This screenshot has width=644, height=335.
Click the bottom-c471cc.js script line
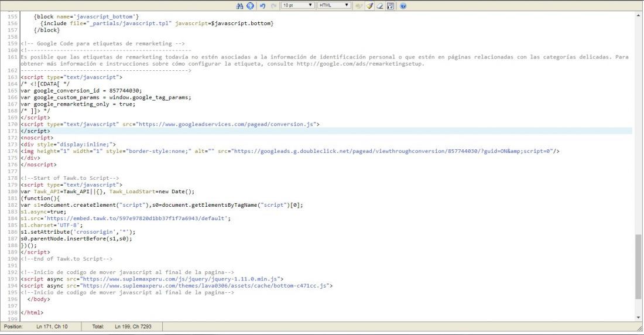177,286
